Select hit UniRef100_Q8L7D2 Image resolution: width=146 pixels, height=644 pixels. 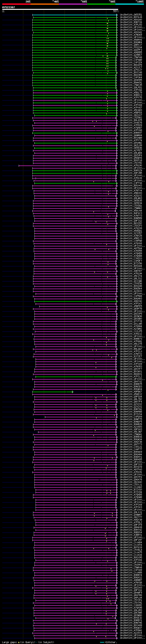[x=131, y=399]
